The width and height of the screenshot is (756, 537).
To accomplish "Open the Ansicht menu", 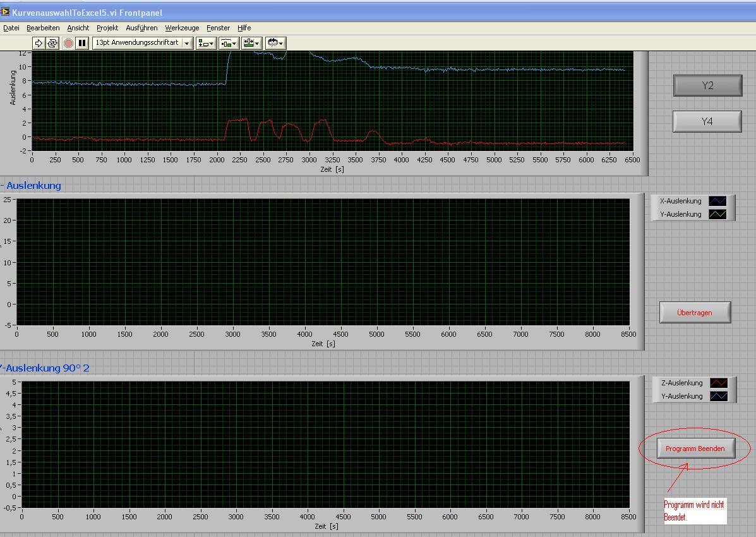I will (78, 28).
